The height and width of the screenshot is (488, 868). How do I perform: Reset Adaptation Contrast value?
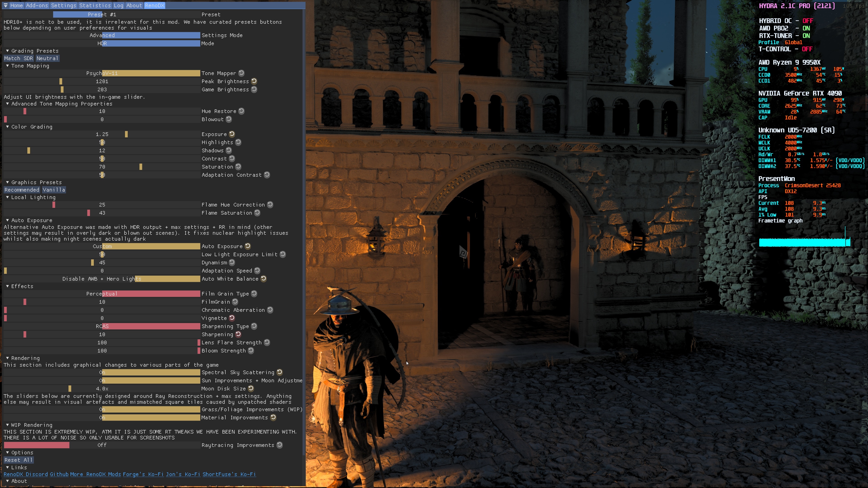(267, 175)
